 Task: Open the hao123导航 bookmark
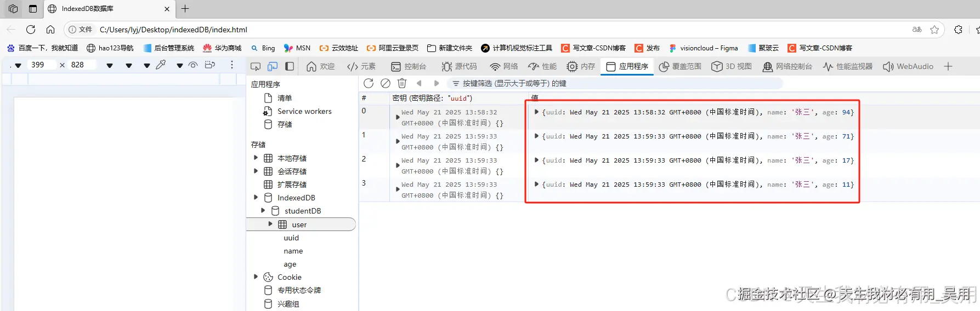tap(110, 48)
